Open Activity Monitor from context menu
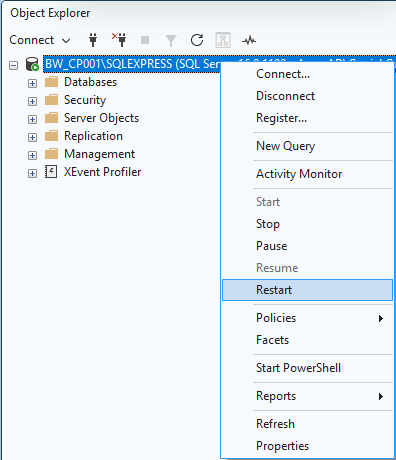Image resolution: width=396 pixels, height=460 pixels. click(x=307, y=174)
